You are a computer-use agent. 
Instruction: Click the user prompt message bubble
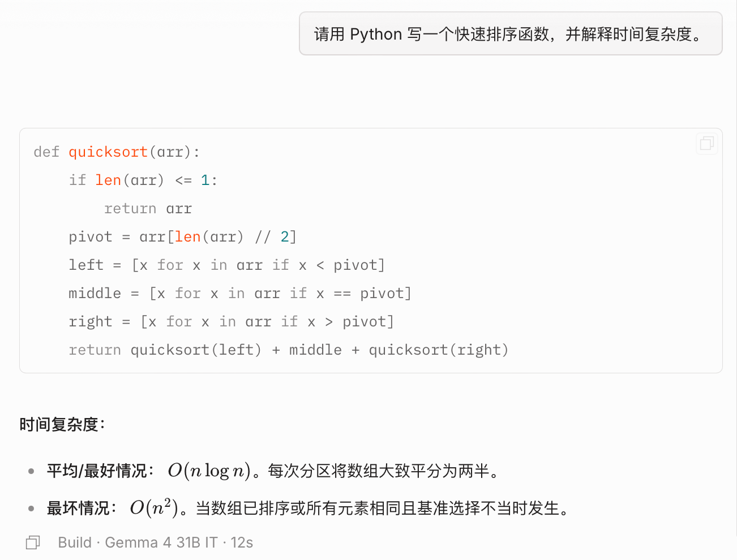pyautogui.click(x=510, y=34)
